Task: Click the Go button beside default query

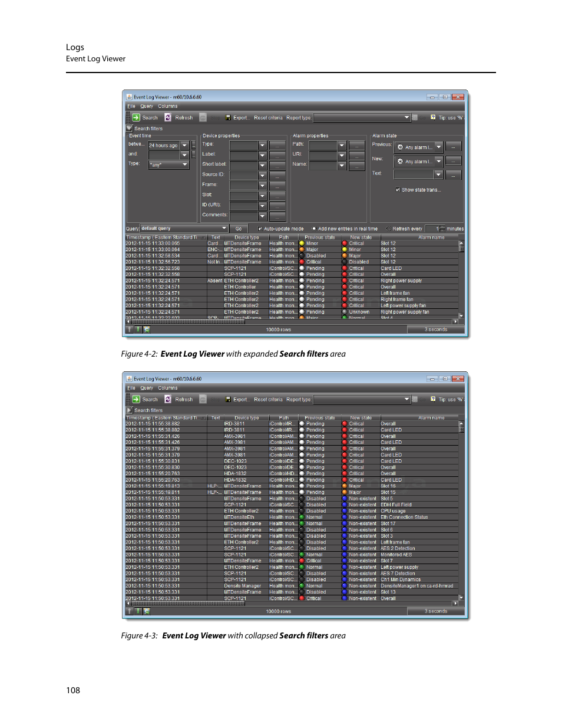Action: click(x=239, y=229)
